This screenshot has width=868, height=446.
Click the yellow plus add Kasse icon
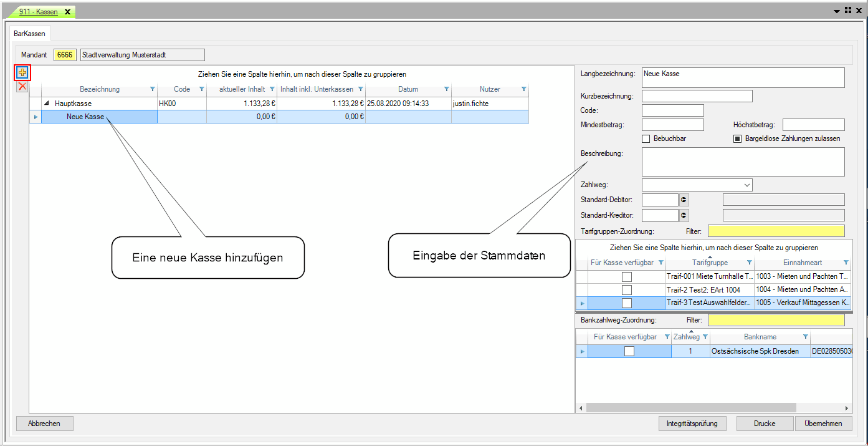click(22, 72)
